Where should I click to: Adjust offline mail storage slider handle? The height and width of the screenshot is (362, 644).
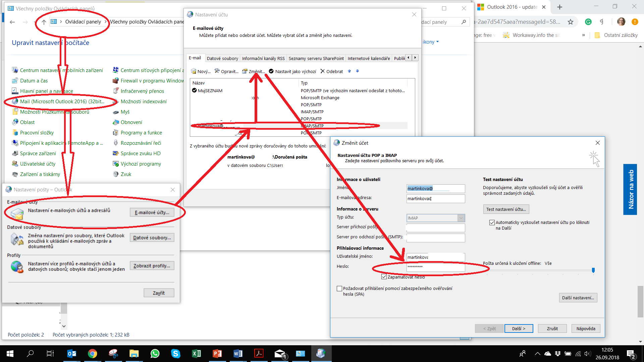[593, 270]
